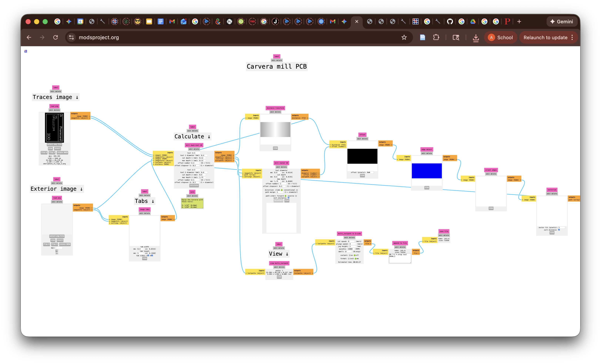Open the Extensions puzzle icon

tap(436, 37)
